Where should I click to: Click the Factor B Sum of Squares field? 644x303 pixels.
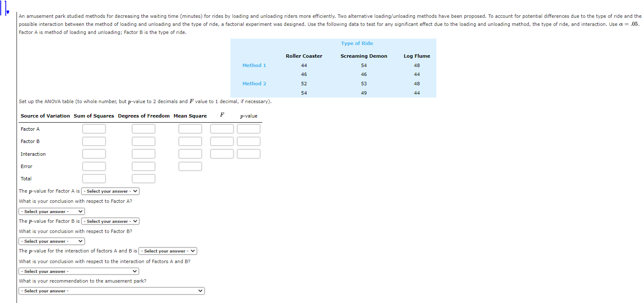click(94, 141)
